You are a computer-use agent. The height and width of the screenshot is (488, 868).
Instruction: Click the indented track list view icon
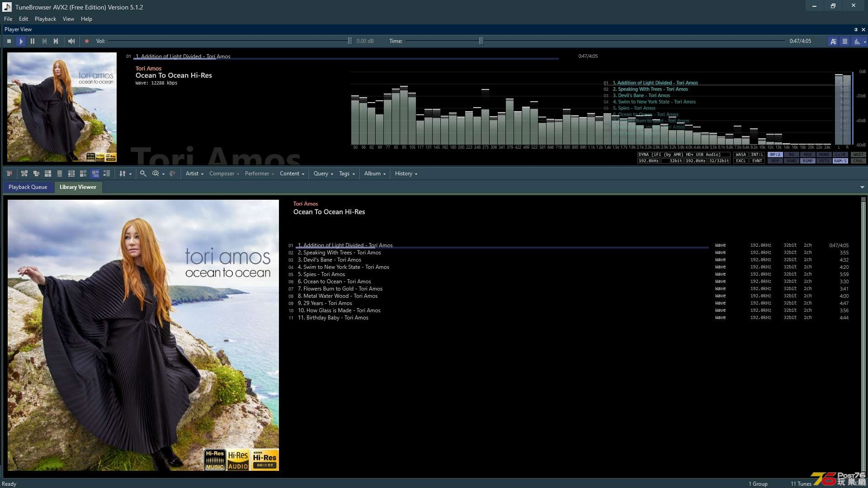[107, 174]
